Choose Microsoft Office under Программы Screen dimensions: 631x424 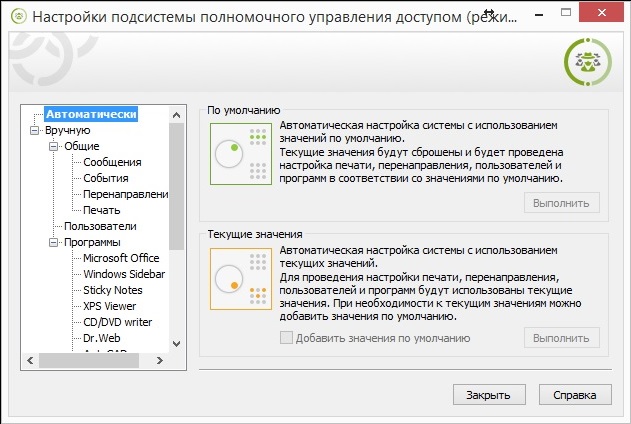click(121, 258)
